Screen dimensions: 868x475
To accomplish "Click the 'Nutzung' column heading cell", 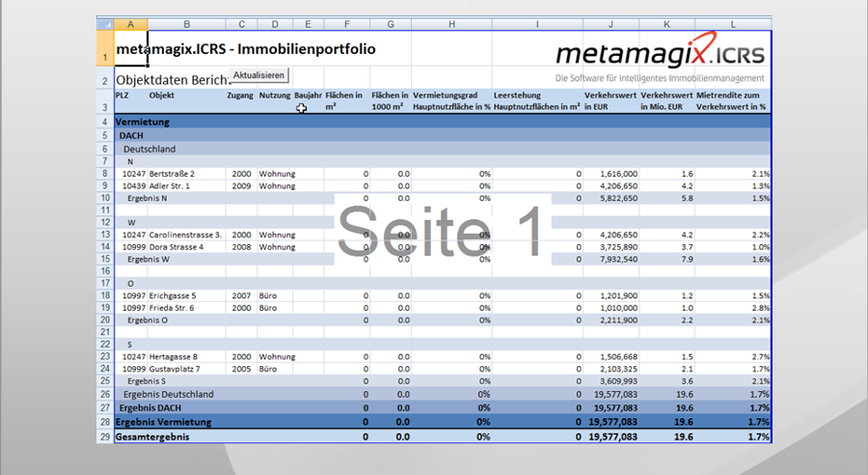I will 275,100.
